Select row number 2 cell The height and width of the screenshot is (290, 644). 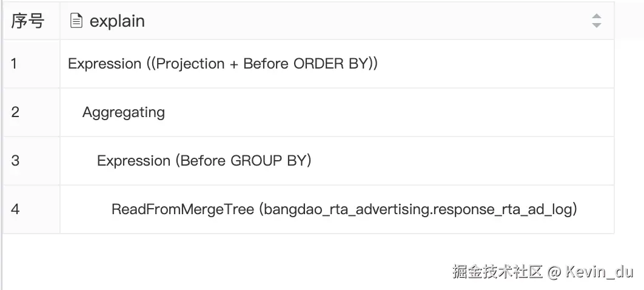[x=15, y=112]
